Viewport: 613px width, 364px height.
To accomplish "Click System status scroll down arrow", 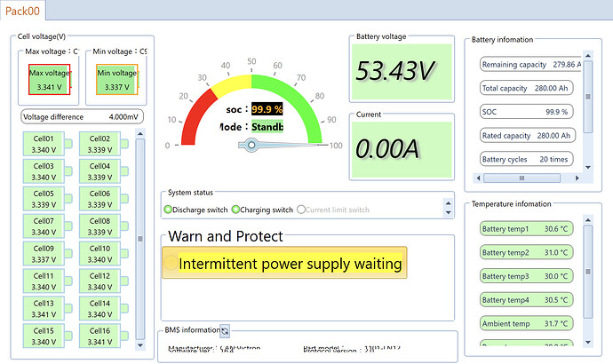I will pyautogui.click(x=448, y=213).
